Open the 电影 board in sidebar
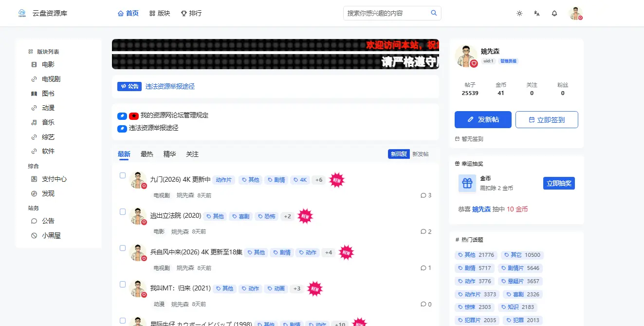Viewport: 644px width, 326px height. pos(48,64)
